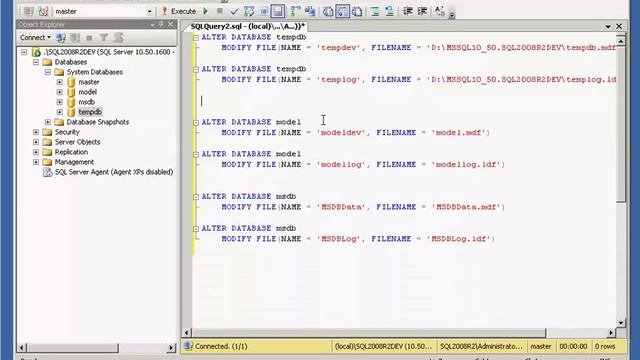
Task: Open Specify Values for Template Parameters
Action: point(440,11)
